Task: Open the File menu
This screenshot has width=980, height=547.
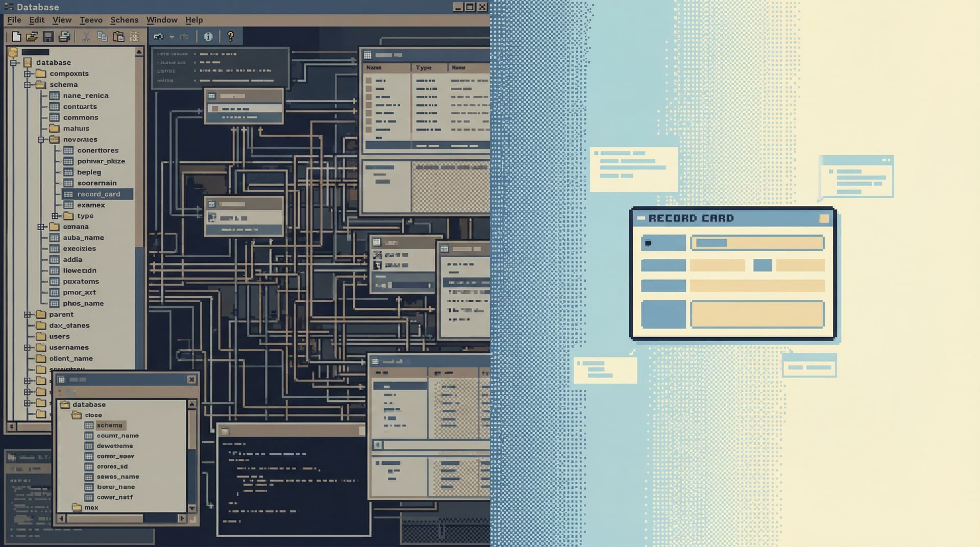Action: click(x=14, y=19)
